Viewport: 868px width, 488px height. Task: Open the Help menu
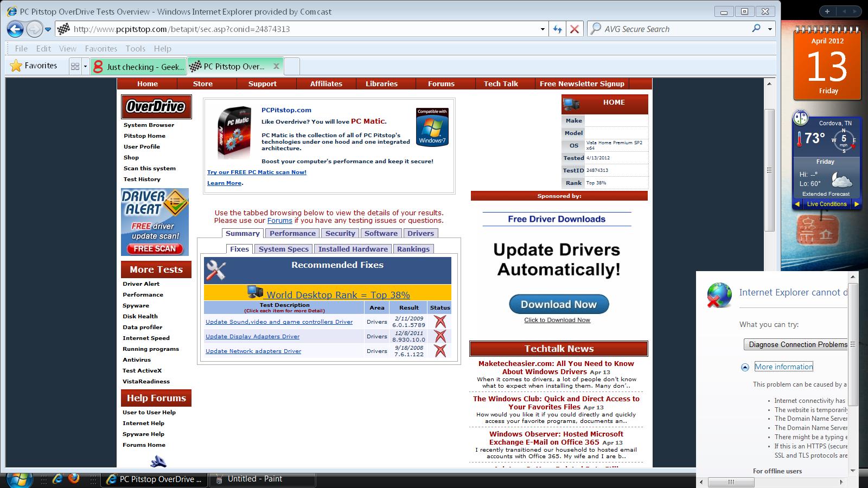pos(163,48)
